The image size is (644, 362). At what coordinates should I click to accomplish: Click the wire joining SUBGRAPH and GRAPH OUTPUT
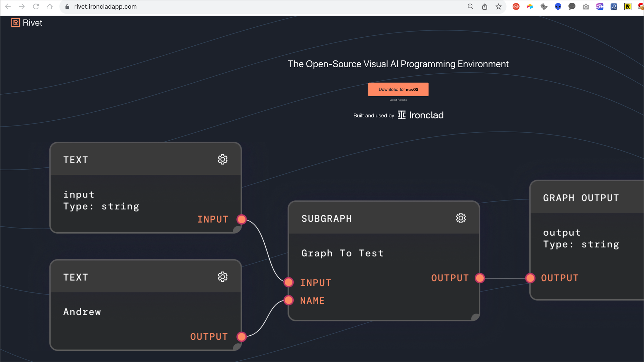click(x=505, y=278)
